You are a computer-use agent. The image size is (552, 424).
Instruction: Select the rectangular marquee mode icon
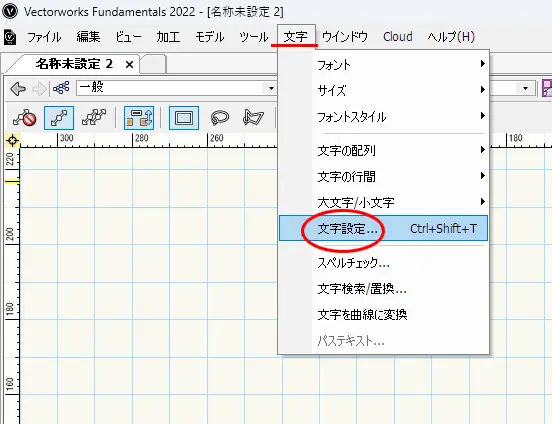(184, 118)
